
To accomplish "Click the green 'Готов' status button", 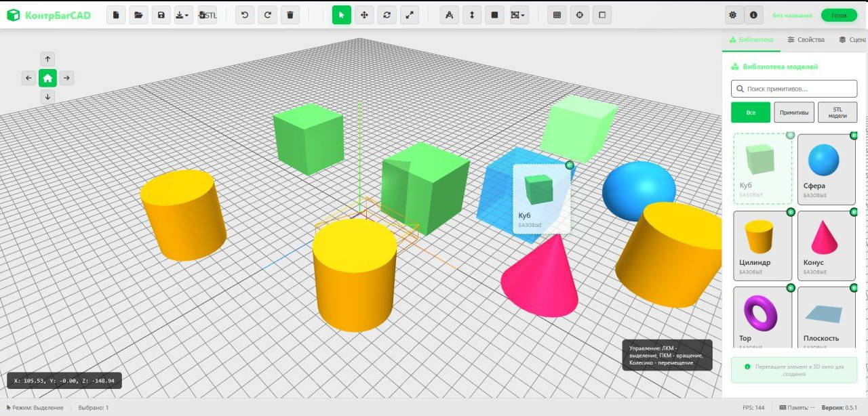I will tap(839, 15).
